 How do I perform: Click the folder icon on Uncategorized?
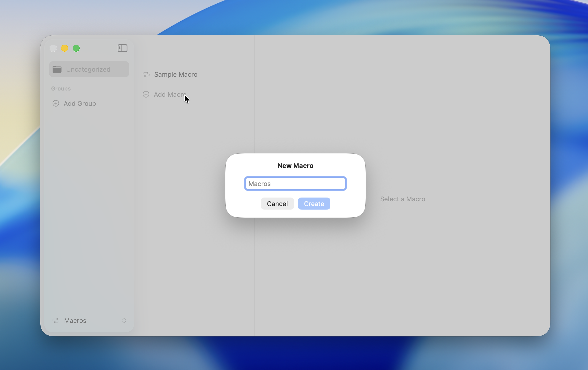pyautogui.click(x=57, y=69)
